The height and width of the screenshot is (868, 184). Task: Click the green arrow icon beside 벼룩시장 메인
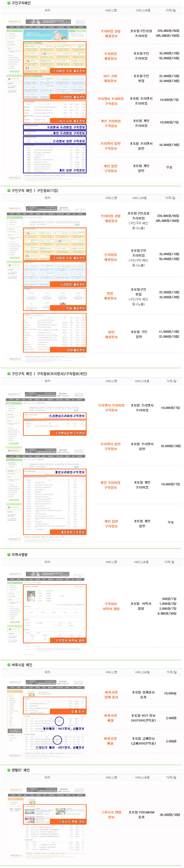[x=9, y=665]
